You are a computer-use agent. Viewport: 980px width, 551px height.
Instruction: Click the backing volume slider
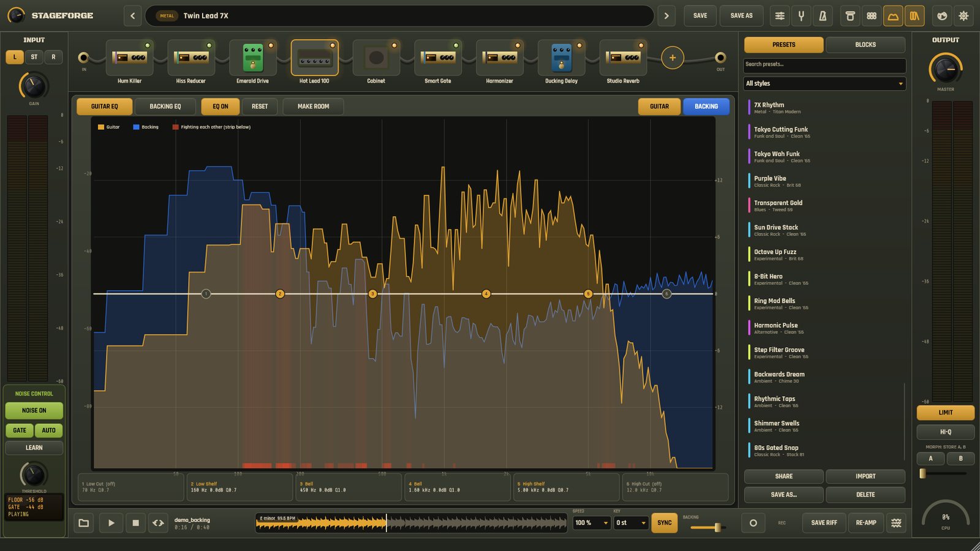coord(708,527)
